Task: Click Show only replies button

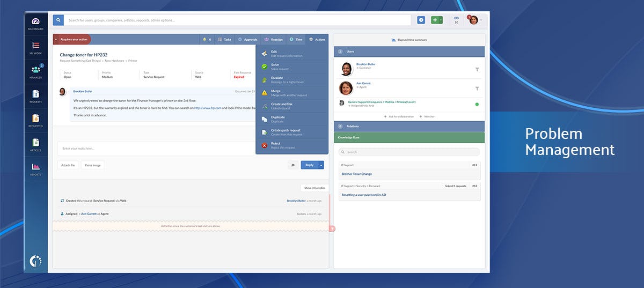Action: pyautogui.click(x=314, y=188)
